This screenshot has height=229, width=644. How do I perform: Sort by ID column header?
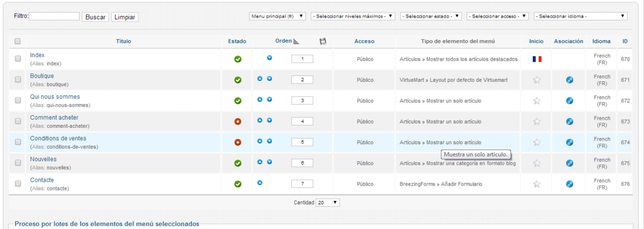point(625,41)
